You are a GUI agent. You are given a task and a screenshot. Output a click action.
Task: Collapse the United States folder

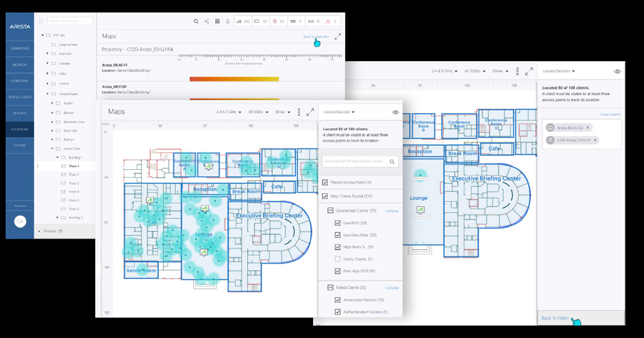coord(48,94)
